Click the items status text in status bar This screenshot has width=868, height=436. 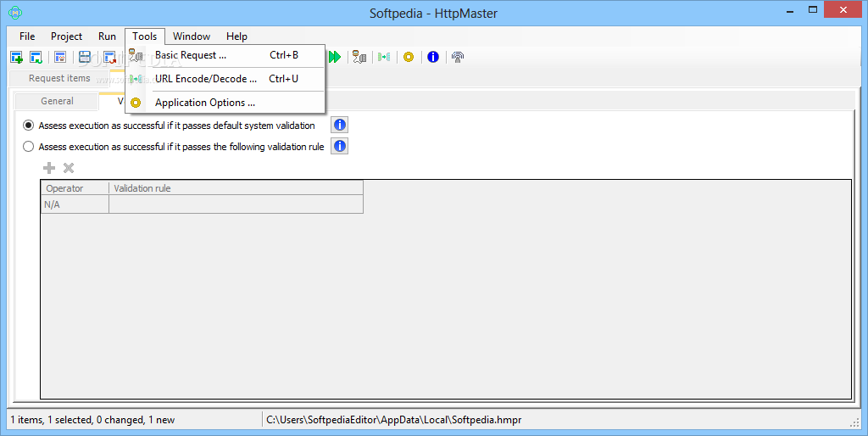tap(92, 420)
